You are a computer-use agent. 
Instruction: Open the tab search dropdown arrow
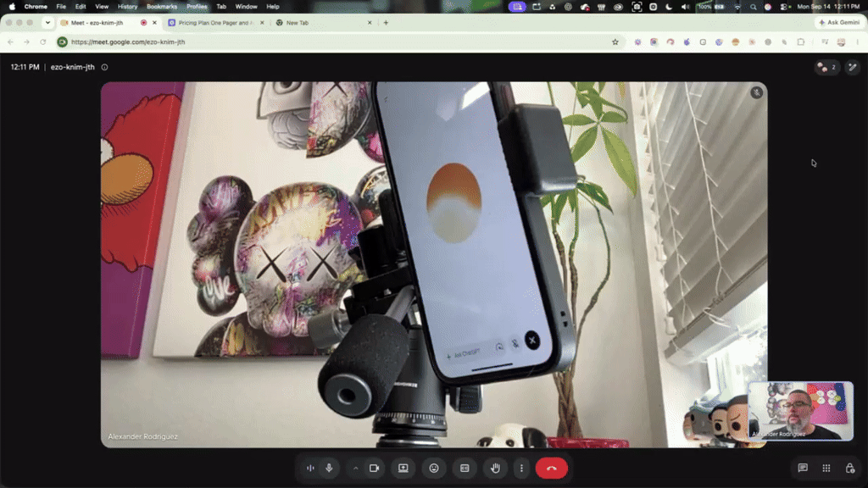tap(47, 23)
